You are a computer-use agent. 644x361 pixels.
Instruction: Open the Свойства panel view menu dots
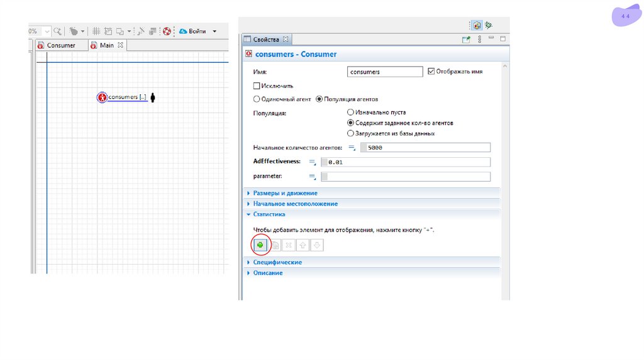pyautogui.click(x=479, y=40)
